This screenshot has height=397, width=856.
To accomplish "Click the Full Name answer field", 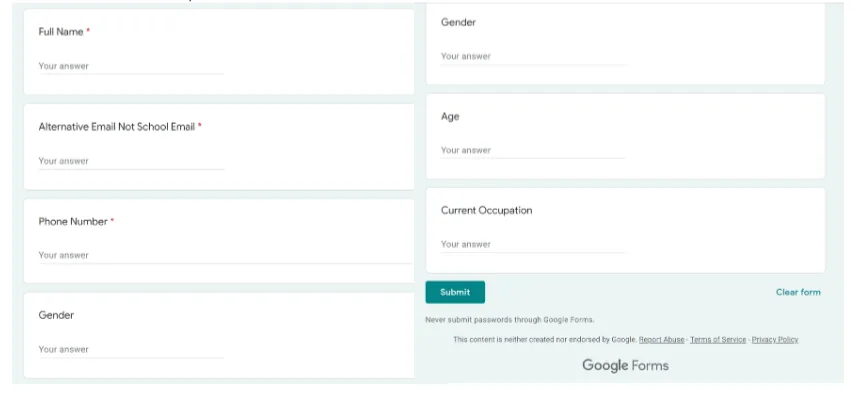I will tap(131, 66).
